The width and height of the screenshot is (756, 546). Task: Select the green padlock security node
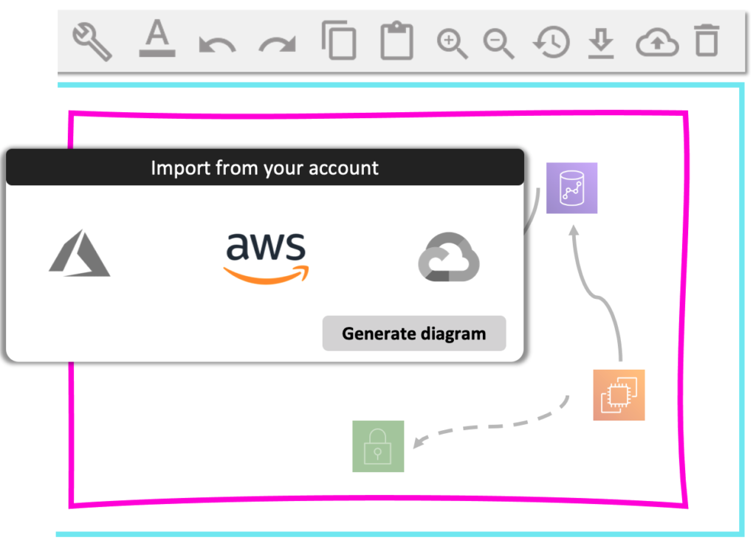click(x=378, y=446)
